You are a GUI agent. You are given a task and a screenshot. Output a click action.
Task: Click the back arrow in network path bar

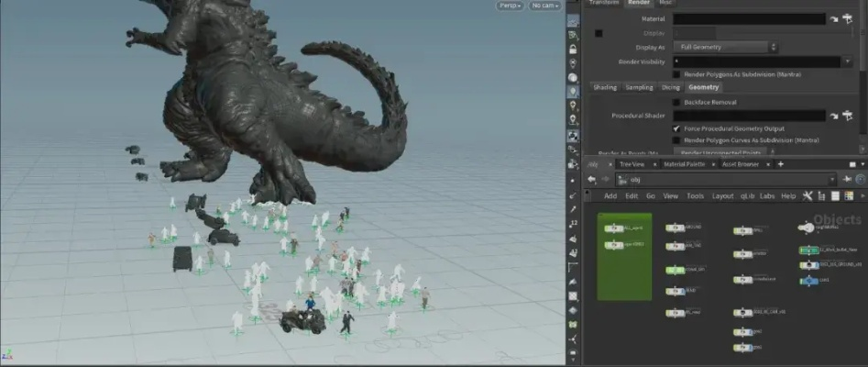[x=592, y=179]
